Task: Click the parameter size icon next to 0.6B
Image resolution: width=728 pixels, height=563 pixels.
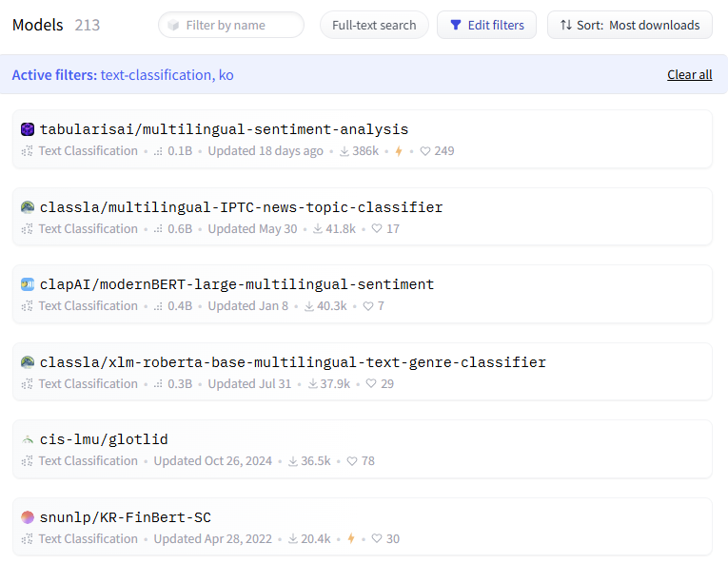Action: click(x=158, y=229)
